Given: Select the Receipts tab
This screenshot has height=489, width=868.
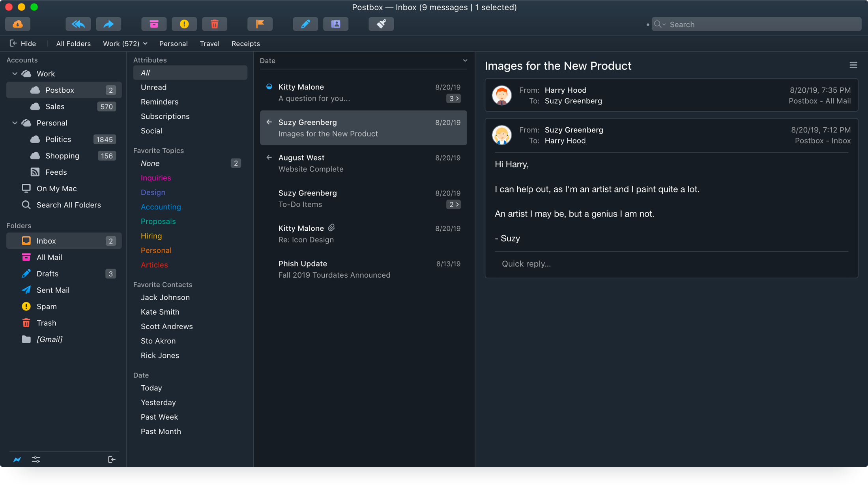Looking at the screenshot, I should click(245, 43).
